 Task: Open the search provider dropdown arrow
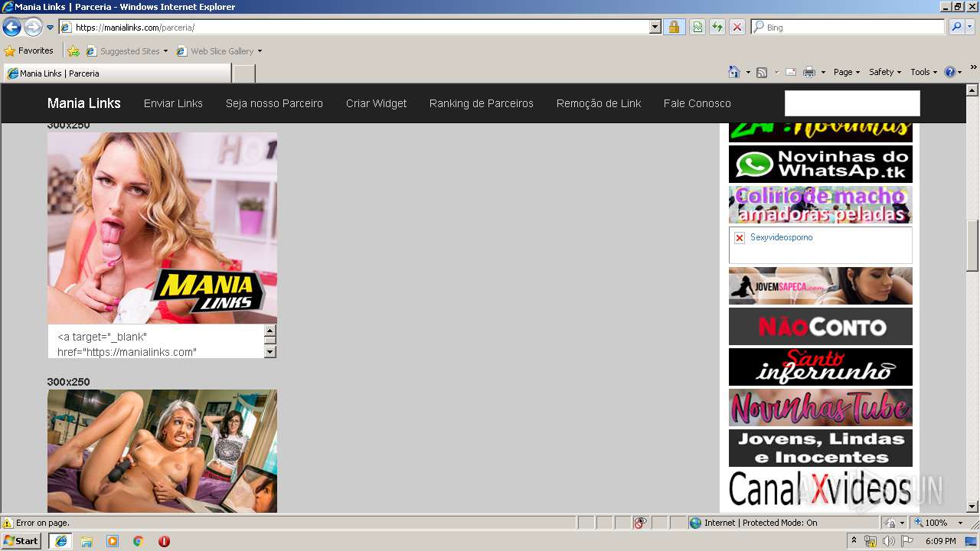(x=970, y=28)
